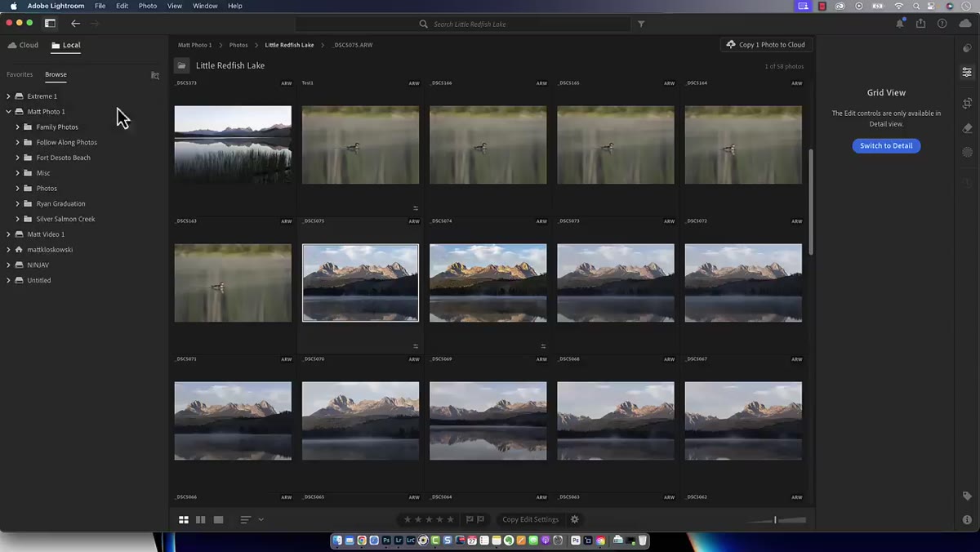
Task: Click the Switch to Detail button
Action: (886, 145)
